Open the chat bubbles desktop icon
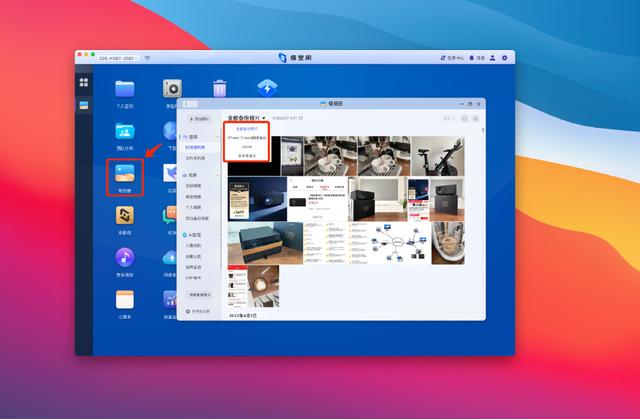This screenshot has width=640, height=419. [x=170, y=215]
